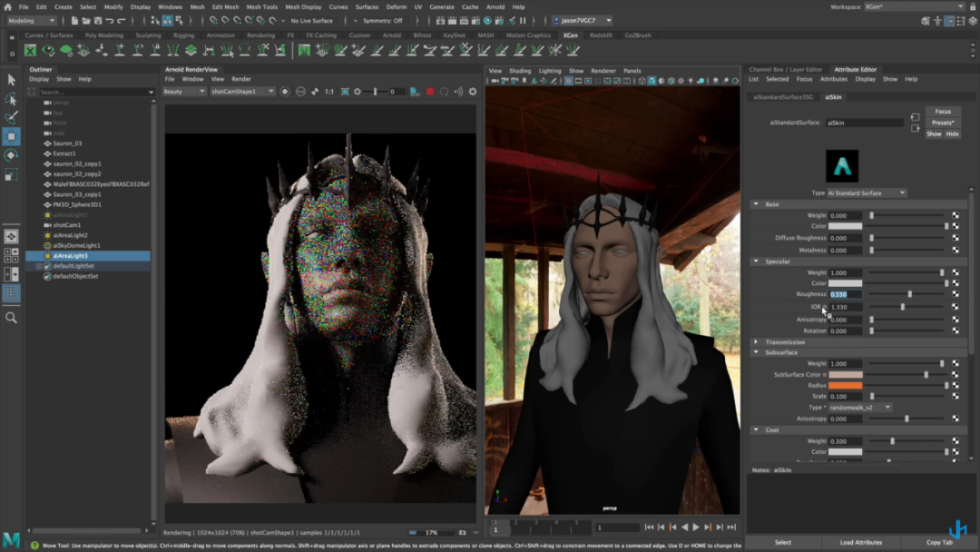The width and height of the screenshot is (980, 552).
Task: Toggle the viewport Grid display button
Action: tap(568, 81)
